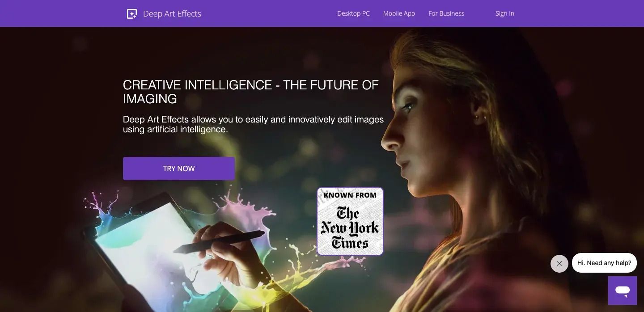644x312 pixels.
Task: Go to the For Business page
Action: point(446,13)
